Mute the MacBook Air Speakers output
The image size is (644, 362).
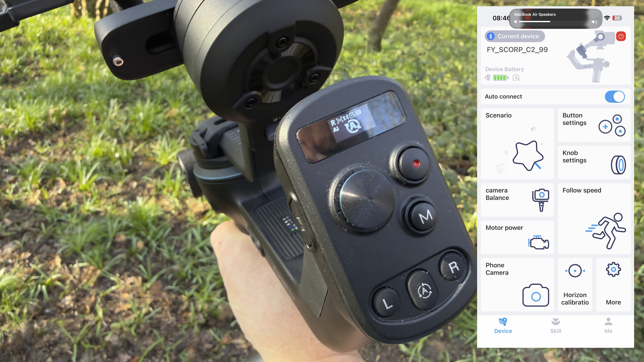[x=515, y=22]
